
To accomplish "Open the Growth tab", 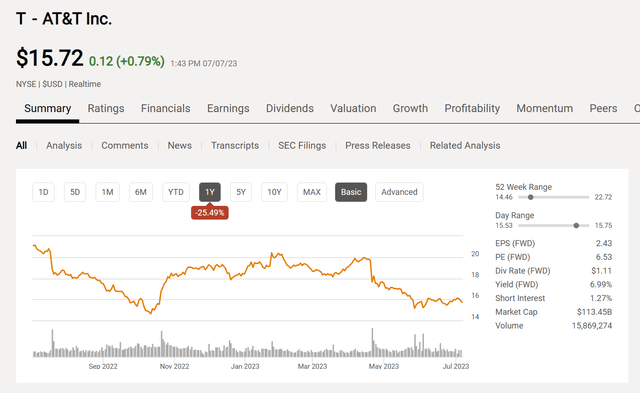I will click(410, 109).
